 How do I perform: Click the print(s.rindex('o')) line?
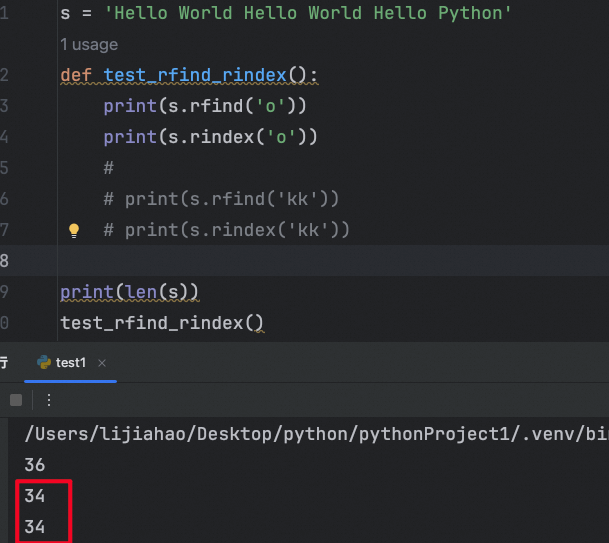point(211,137)
